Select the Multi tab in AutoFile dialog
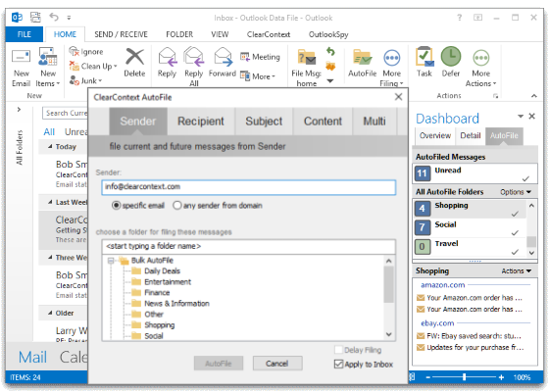Viewport: 549px width, 392px height. click(374, 122)
